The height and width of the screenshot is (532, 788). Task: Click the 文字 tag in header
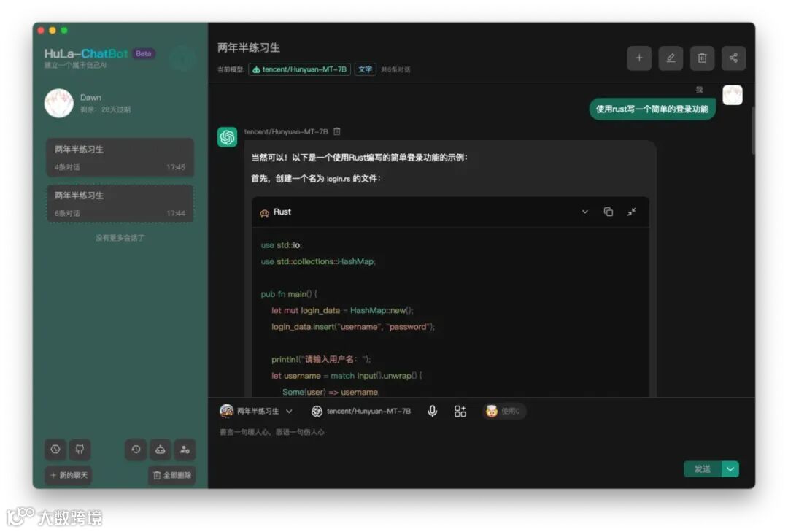pyautogui.click(x=365, y=69)
